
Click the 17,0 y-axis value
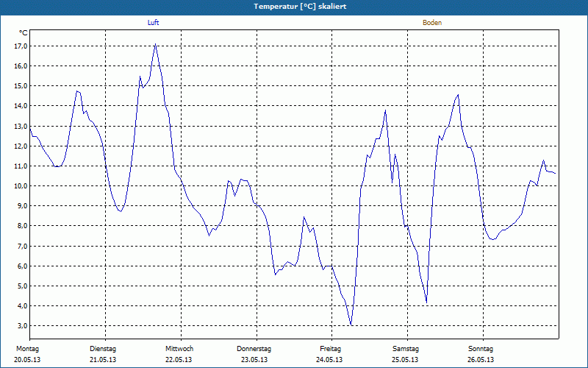point(21,46)
